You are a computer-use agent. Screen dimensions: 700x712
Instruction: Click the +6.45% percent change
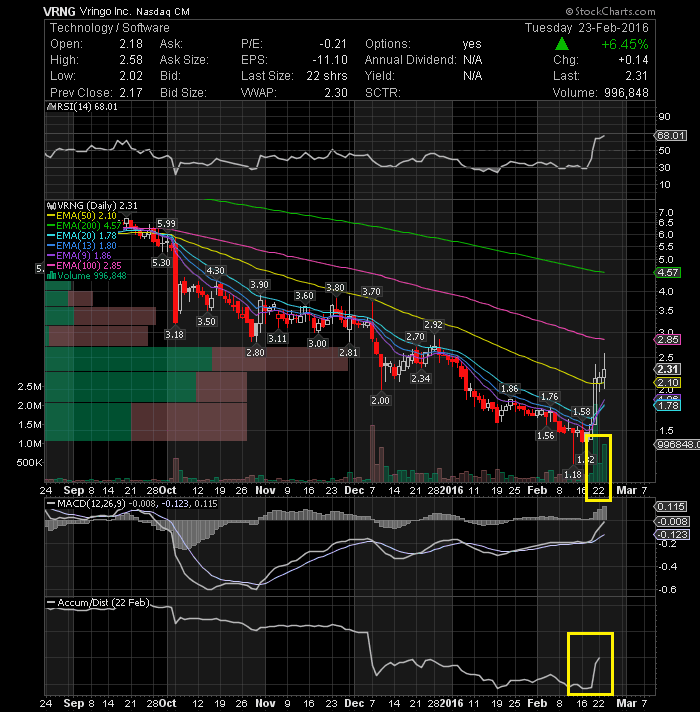(625, 44)
